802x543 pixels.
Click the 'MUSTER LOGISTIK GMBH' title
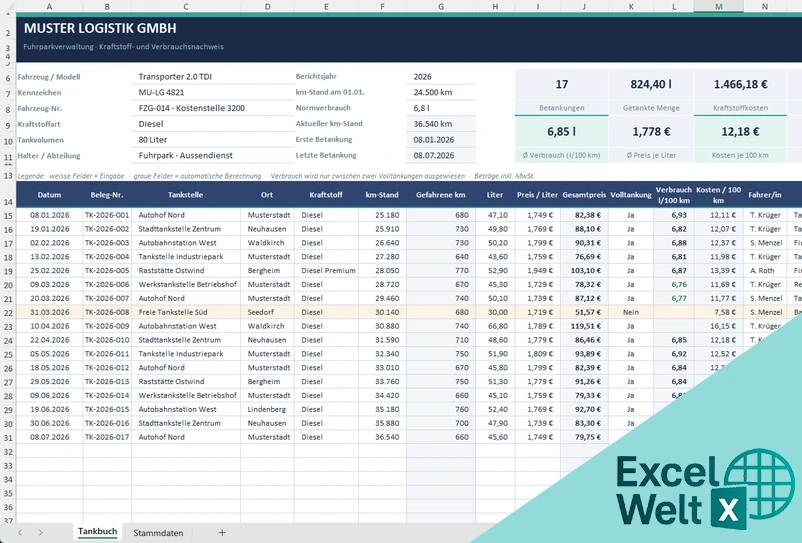coord(100,29)
